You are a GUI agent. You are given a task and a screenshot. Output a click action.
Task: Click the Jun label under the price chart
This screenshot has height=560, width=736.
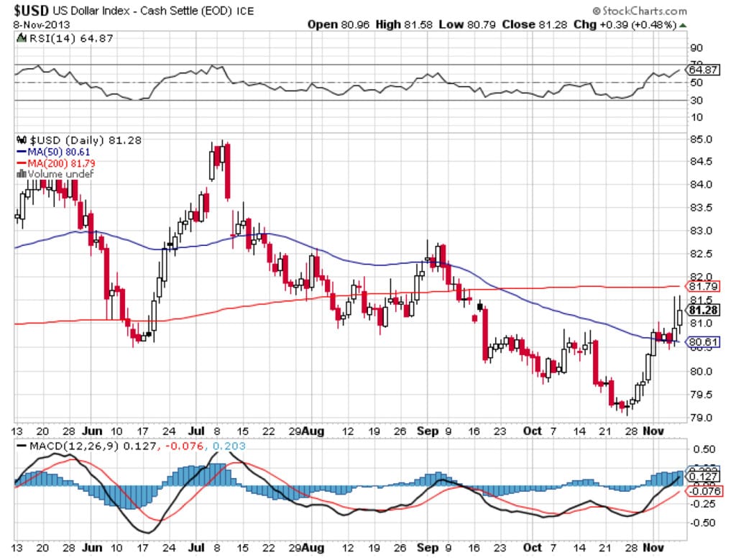92,431
